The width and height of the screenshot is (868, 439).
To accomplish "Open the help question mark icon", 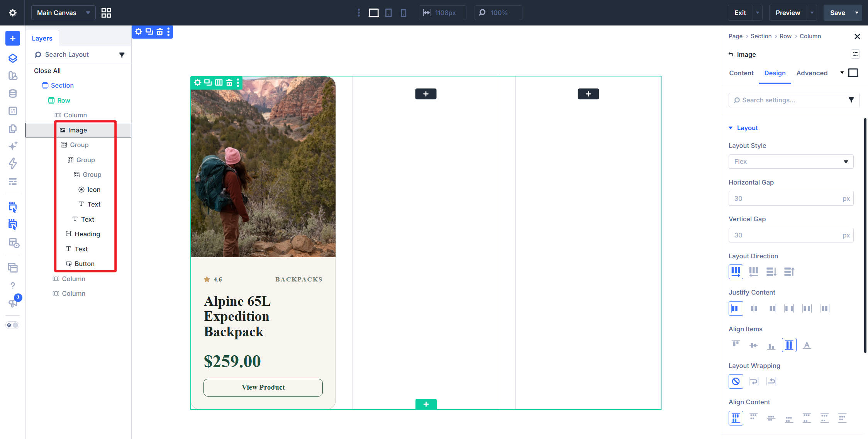I will click(13, 285).
